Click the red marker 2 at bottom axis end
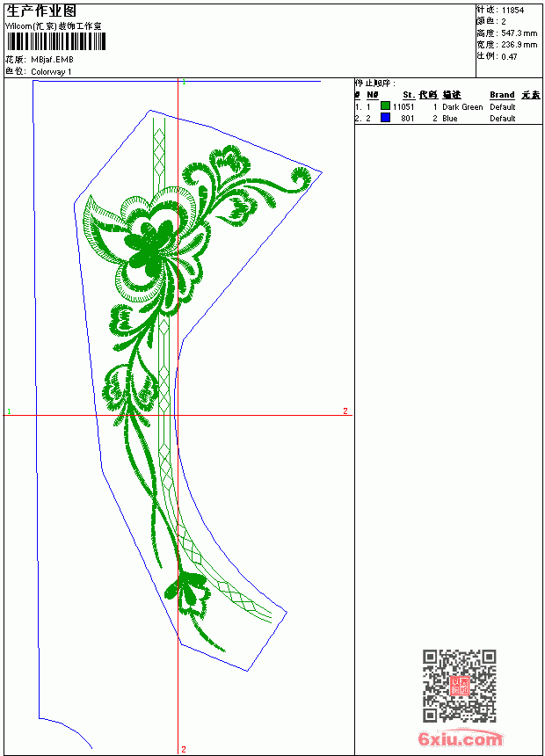 (x=184, y=749)
